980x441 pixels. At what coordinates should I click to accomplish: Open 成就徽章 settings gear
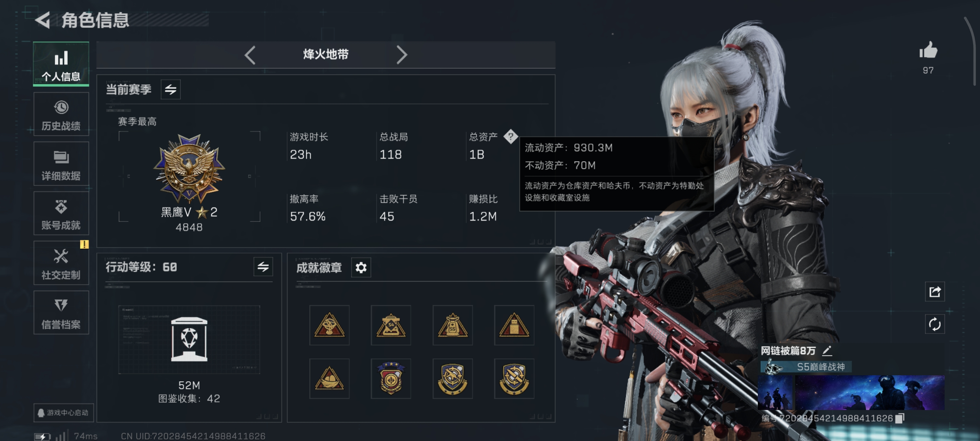coord(361,267)
